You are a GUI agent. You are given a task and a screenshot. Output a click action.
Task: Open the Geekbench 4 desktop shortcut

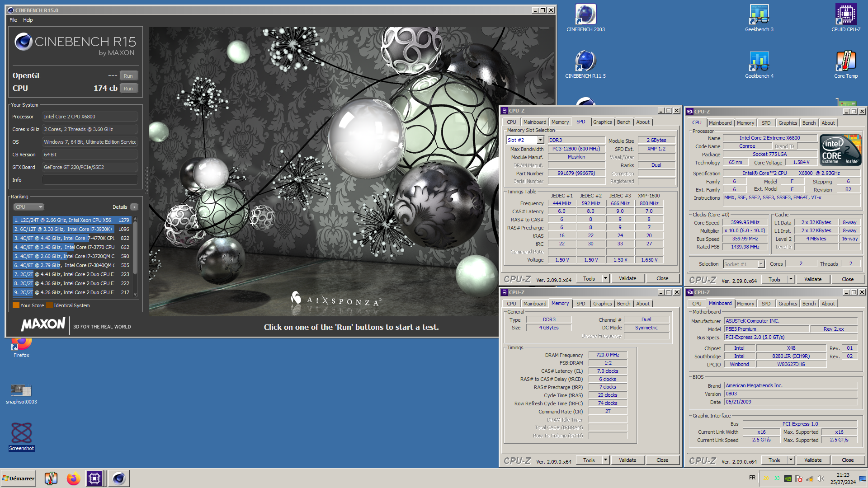759,65
